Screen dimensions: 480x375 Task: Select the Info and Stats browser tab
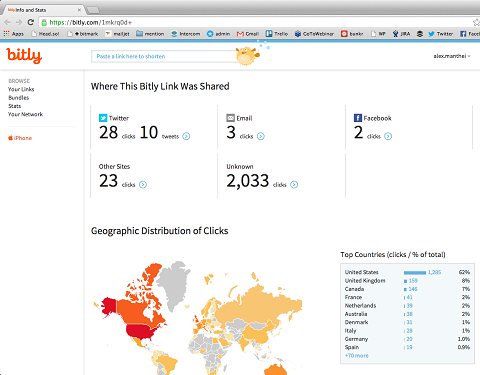click(x=43, y=10)
